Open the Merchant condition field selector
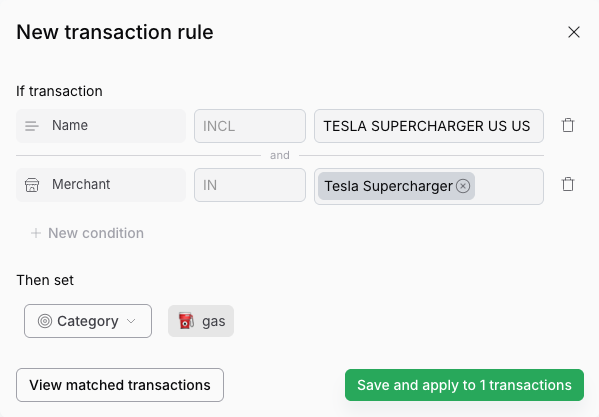 [x=101, y=185]
